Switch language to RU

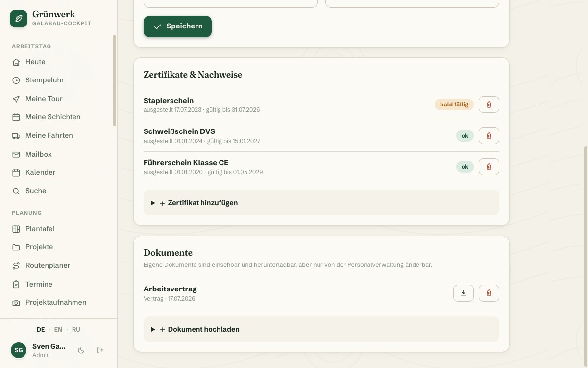click(76, 330)
